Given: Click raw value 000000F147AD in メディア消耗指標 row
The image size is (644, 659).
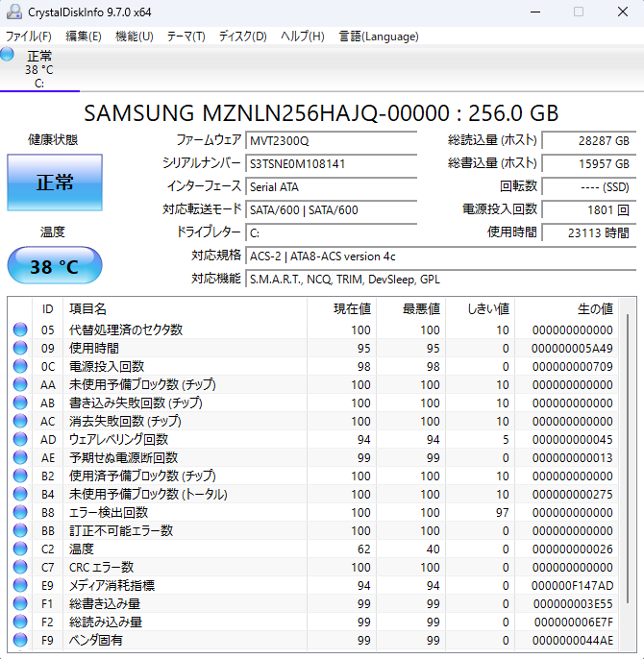Looking at the screenshot, I should (x=572, y=586).
